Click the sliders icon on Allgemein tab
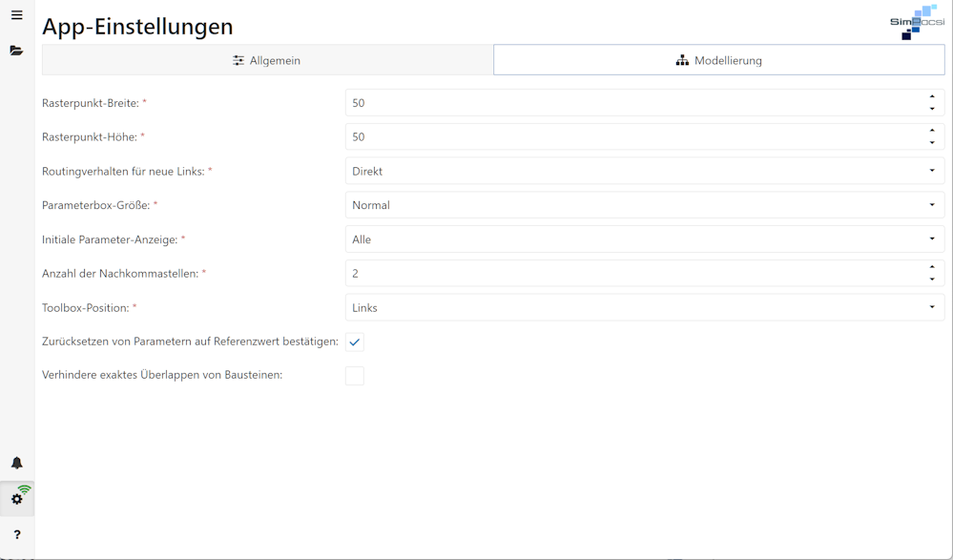953x560 pixels. tap(237, 59)
